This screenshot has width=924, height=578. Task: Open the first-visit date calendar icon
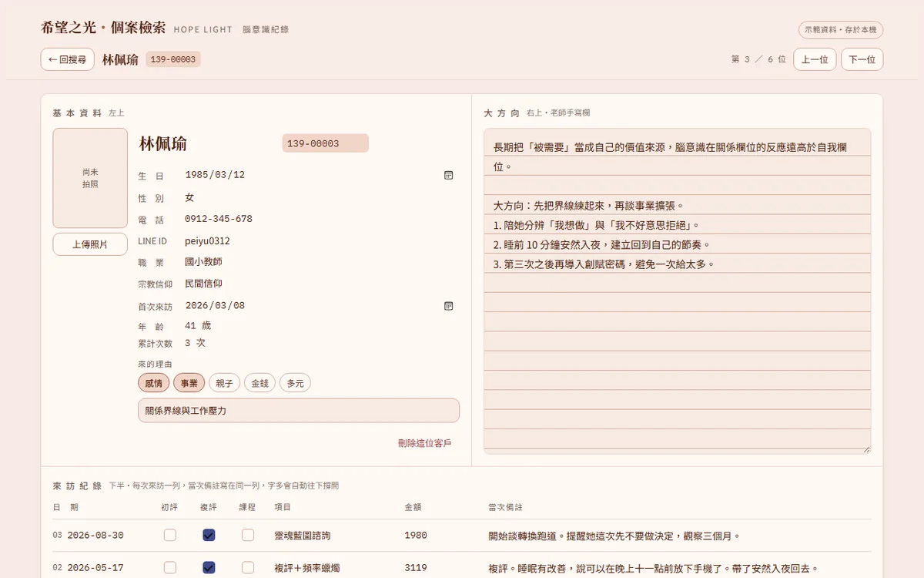coord(448,306)
